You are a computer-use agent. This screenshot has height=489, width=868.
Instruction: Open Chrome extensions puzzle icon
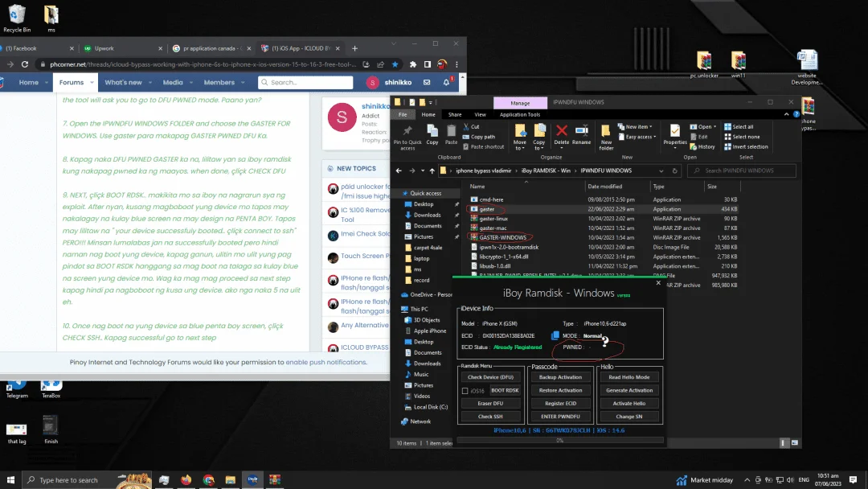tap(413, 64)
